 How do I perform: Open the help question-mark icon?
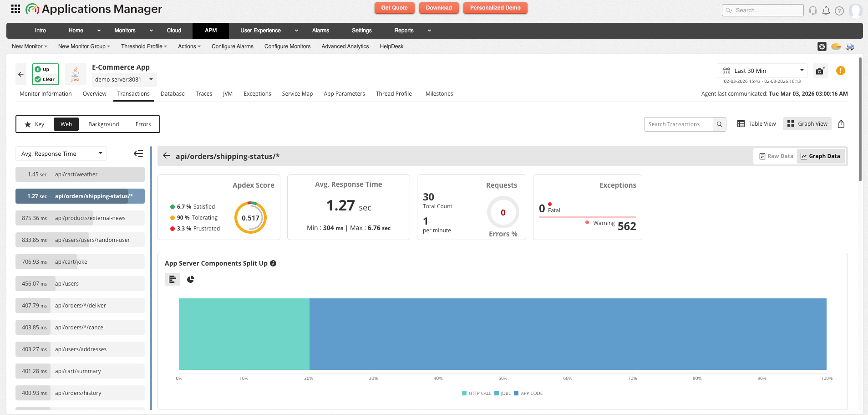click(839, 10)
